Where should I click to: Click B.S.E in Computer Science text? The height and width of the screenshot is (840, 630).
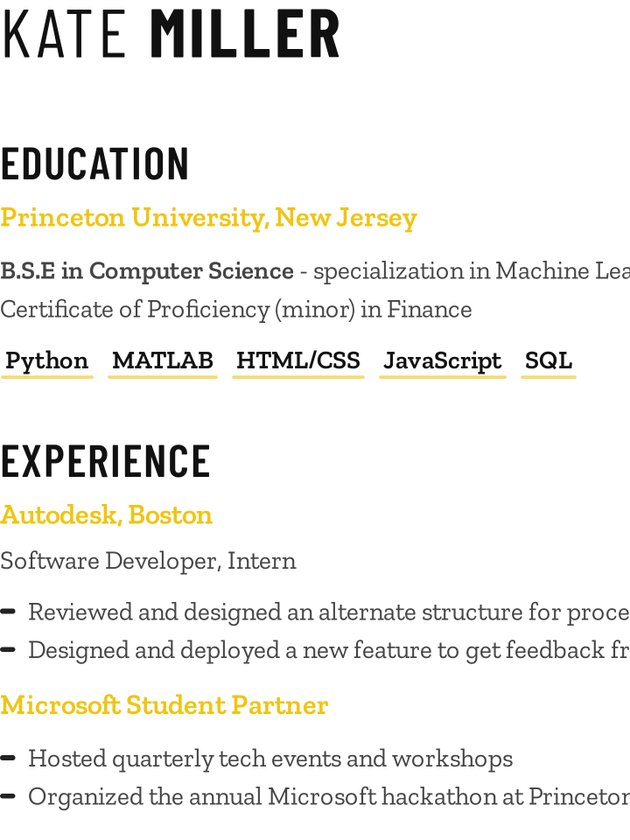[x=147, y=271]
